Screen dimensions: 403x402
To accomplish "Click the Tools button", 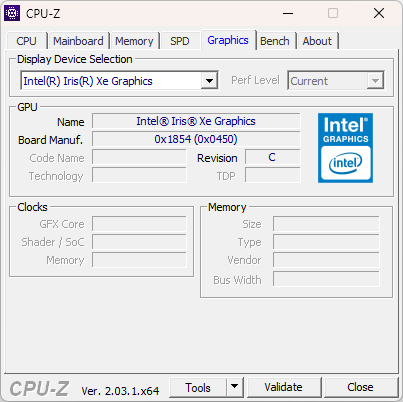I will tap(198, 387).
